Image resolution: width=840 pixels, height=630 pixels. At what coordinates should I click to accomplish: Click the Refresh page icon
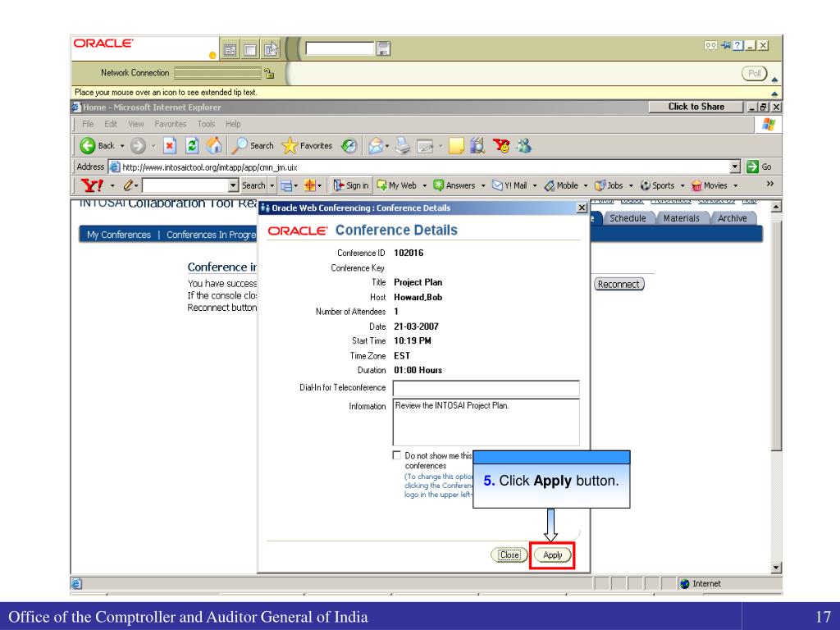[x=192, y=146]
